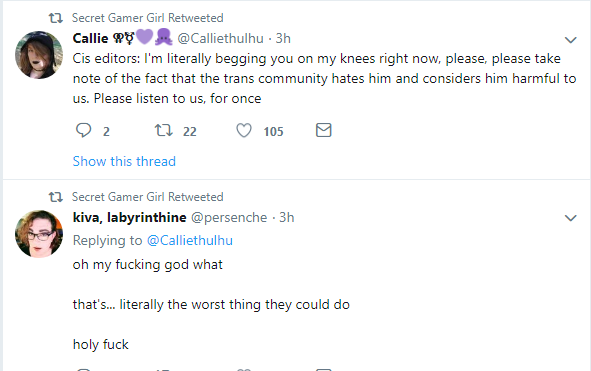
Task: Like Callie's tweet with the heart icon
Action: click(x=244, y=130)
